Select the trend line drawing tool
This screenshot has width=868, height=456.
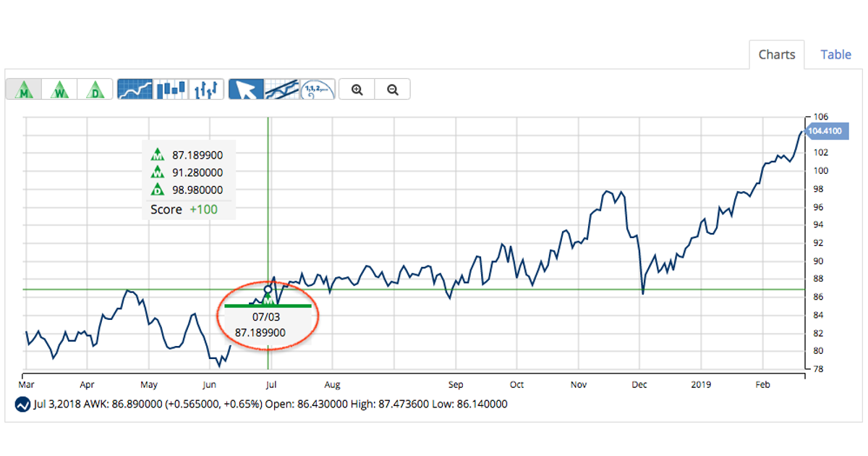tap(282, 89)
